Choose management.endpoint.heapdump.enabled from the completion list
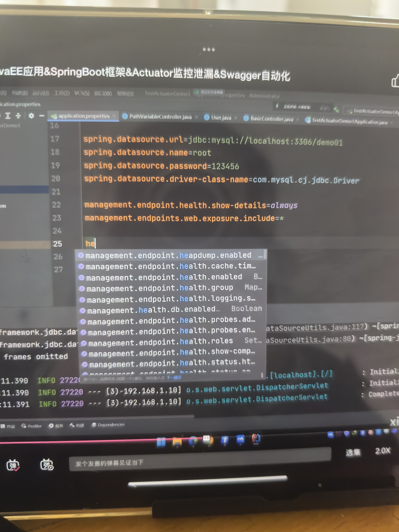The image size is (399, 532). (x=168, y=255)
